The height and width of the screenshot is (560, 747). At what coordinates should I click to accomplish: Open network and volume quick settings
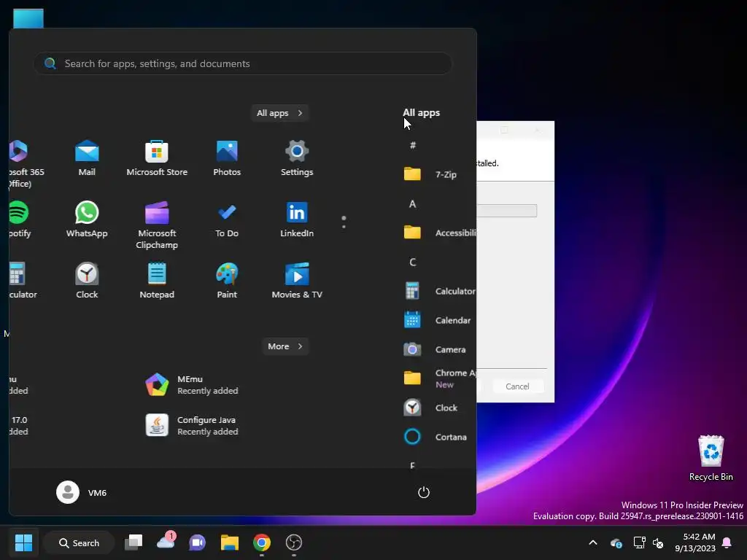649,542
